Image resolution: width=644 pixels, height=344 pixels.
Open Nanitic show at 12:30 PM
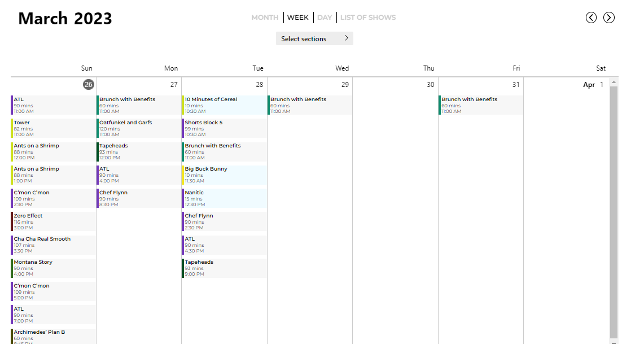pyautogui.click(x=224, y=198)
